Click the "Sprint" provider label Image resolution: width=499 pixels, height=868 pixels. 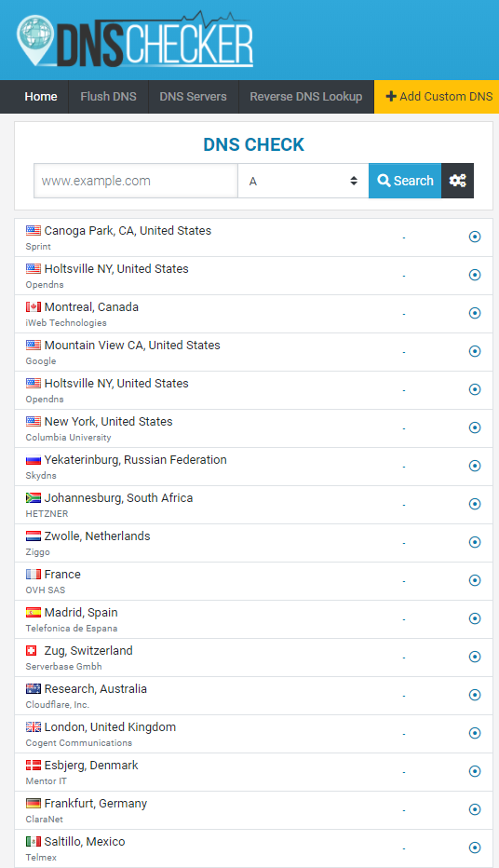pos(38,247)
